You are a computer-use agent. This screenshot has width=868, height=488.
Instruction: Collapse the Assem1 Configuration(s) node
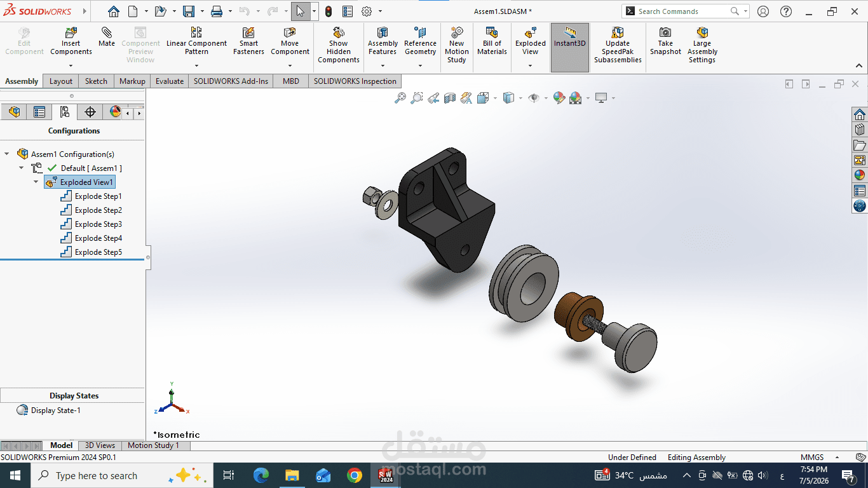[x=7, y=154]
